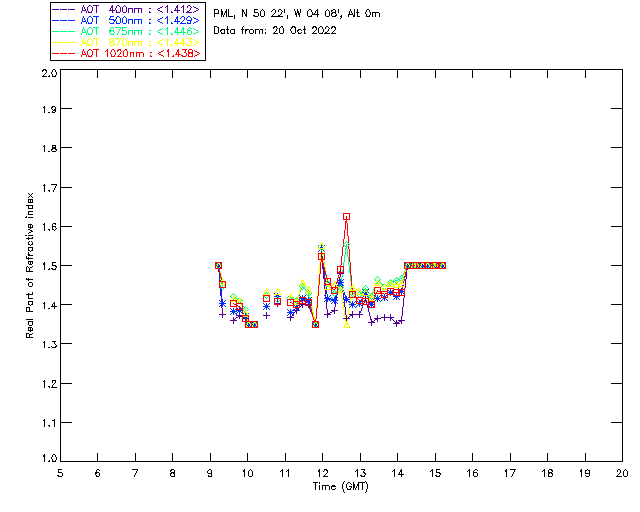This screenshot has height=512, width=640.
Task: Select the 'PML, N 50 22', W 04 08'' location text
Action: (278, 14)
